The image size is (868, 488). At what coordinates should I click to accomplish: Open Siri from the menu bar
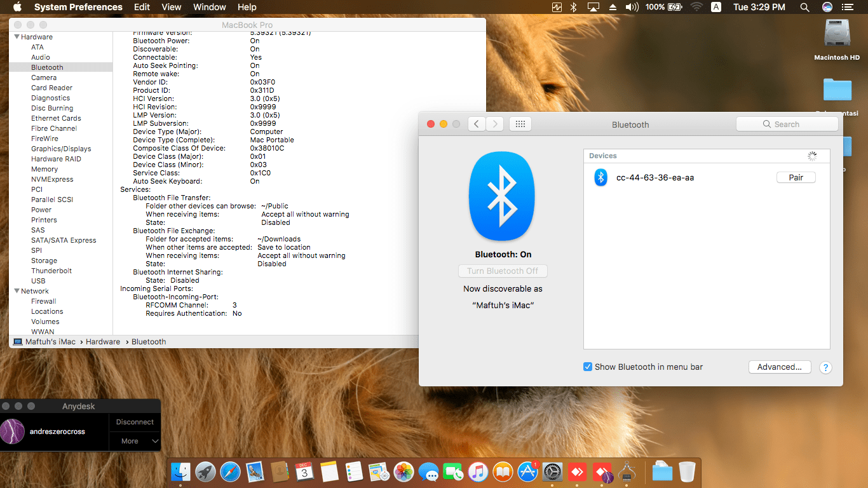tap(827, 7)
